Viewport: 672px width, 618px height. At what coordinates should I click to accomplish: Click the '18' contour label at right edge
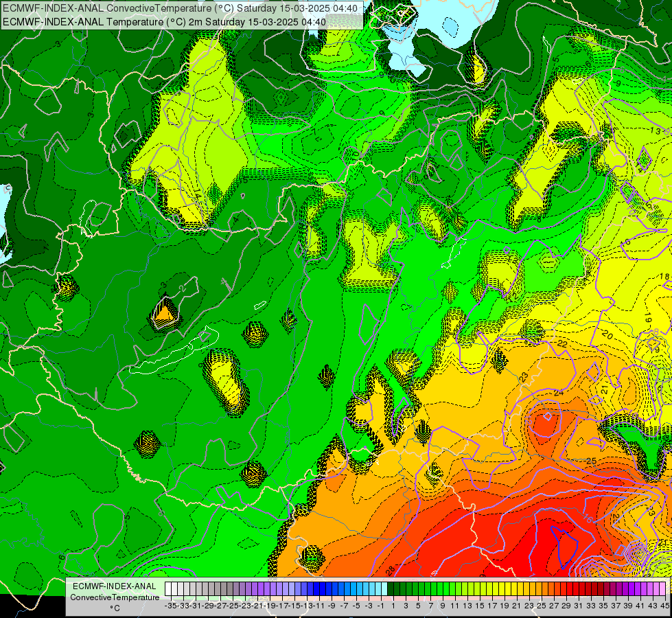pyautogui.click(x=664, y=276)
